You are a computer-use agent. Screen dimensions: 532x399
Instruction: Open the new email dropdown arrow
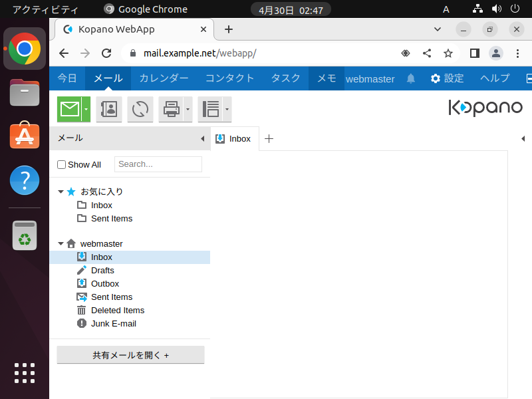(x=86, y=109)
